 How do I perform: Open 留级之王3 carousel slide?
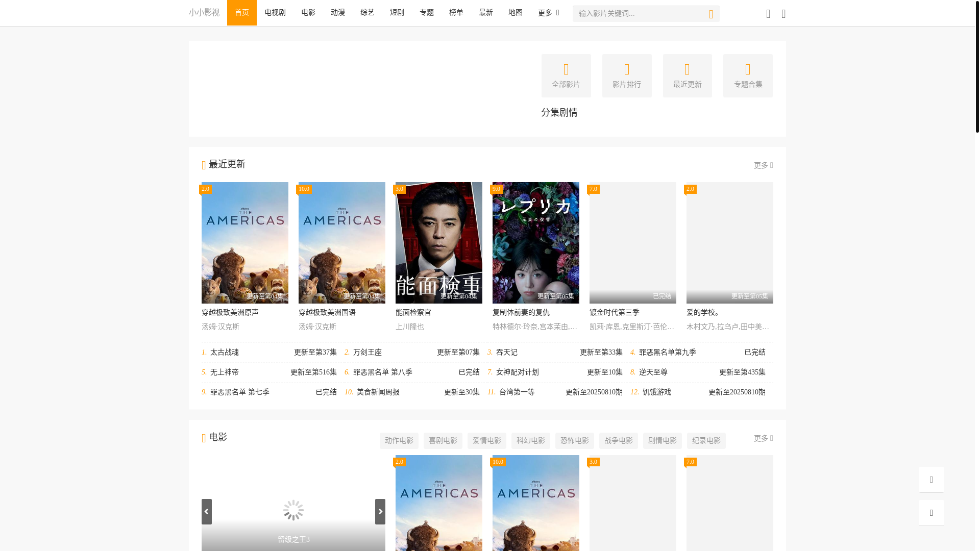pos(293,503)
